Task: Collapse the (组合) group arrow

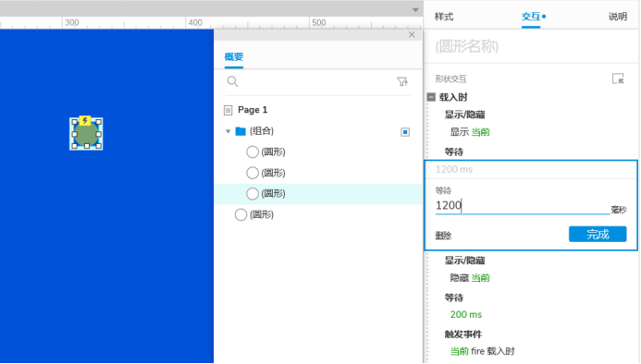Action: (x=228, y=131)
